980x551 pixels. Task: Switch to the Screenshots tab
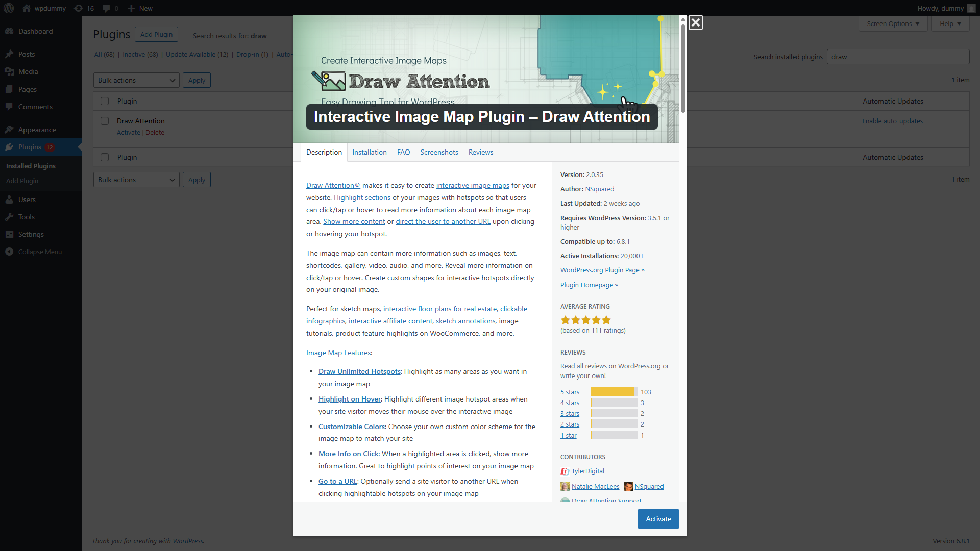point(439,152)
